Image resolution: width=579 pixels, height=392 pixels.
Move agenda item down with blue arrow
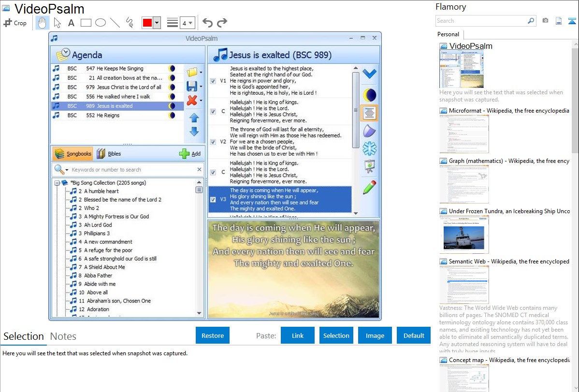(x=194, y=131)
